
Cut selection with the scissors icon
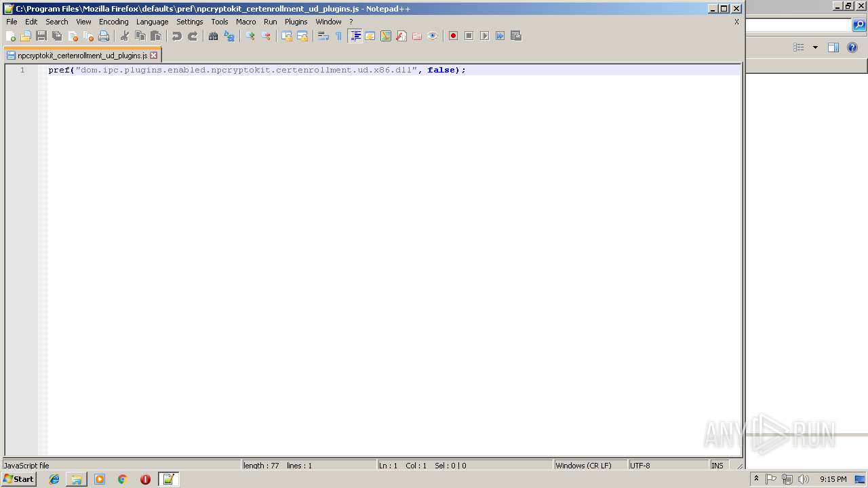tap(124, 36)
